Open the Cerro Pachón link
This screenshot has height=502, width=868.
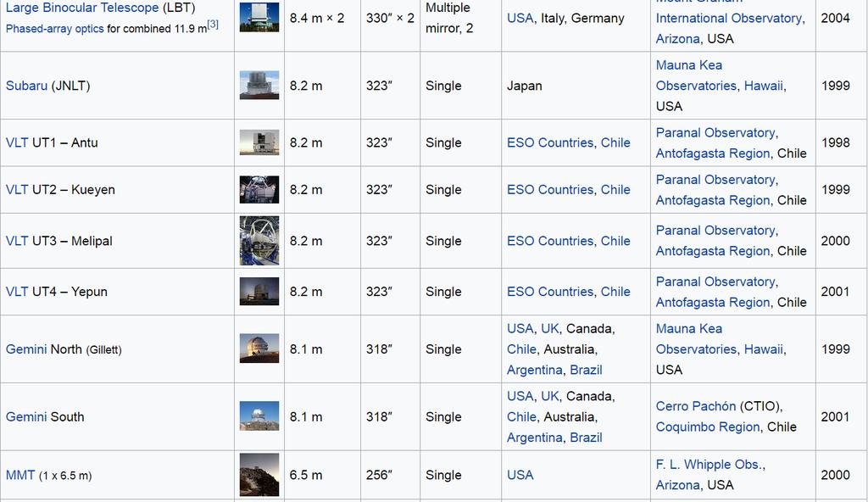695,406
